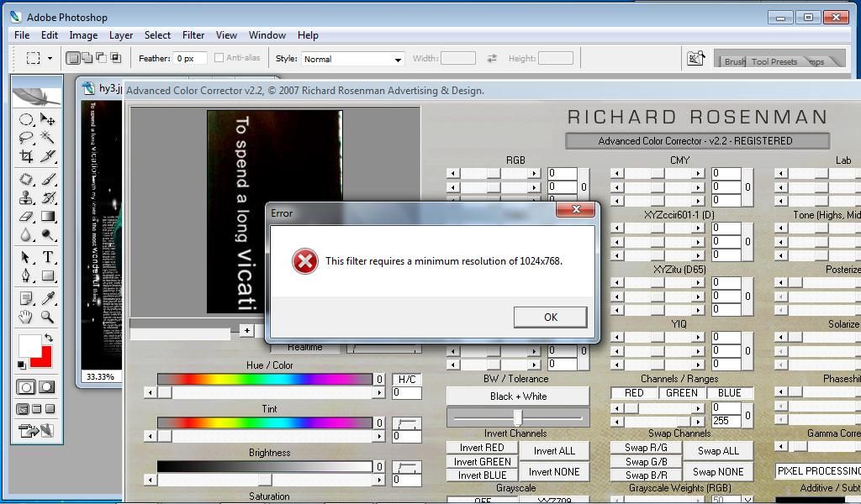
Task: Toggle the GREEN channel button
Action: tap(681, 393)
